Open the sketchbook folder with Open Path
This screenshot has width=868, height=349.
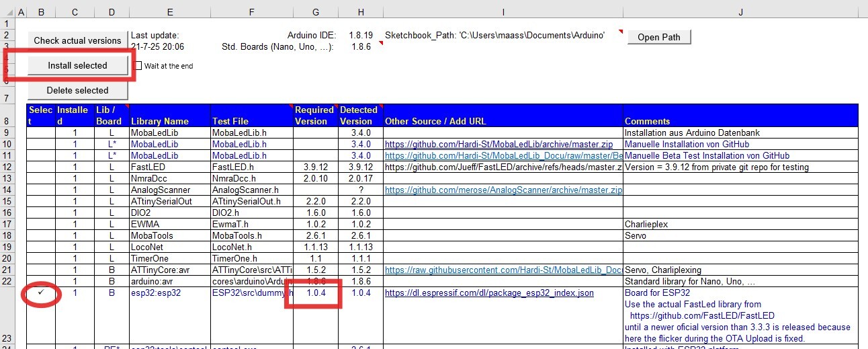pos(658,37)
